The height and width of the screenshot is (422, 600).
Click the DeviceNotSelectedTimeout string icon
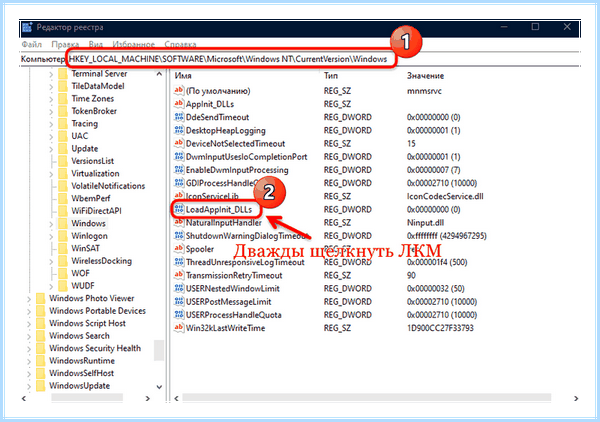click(179, 143)
